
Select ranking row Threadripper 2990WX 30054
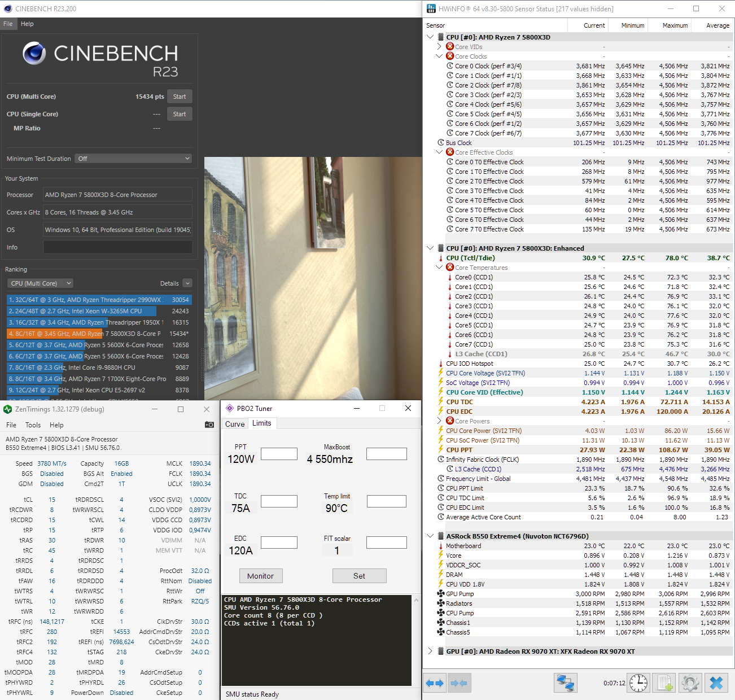click(99, 300)
